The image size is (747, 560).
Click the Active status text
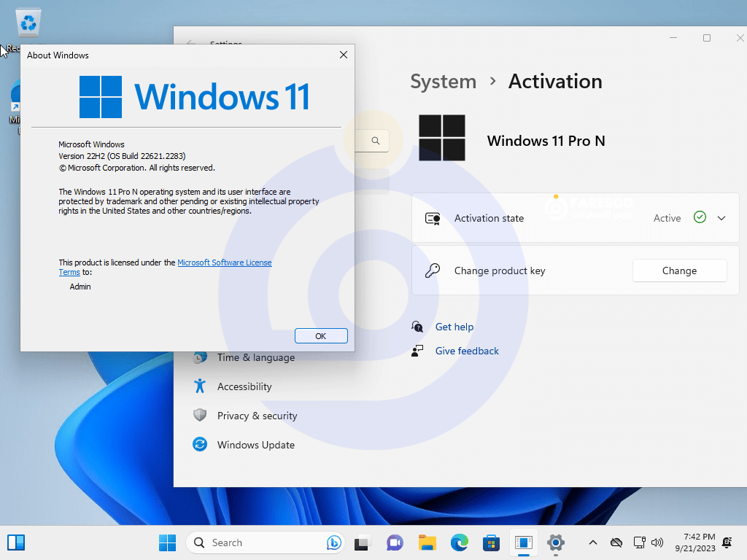tap(667, 218)
